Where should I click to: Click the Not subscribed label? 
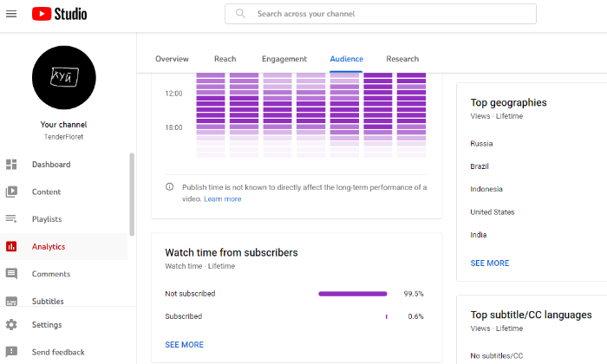point(190,294)
